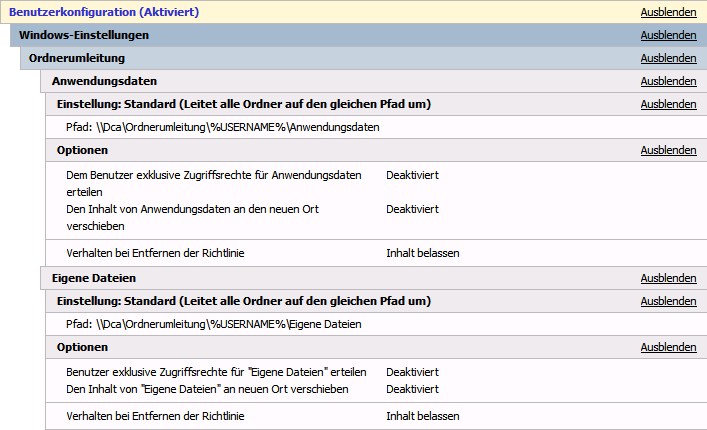Viewport: 707px width, 430px height.
Task: Click the Benutzerkonfiguration (Aktiviert) heading text
Action: pos(104,13)
